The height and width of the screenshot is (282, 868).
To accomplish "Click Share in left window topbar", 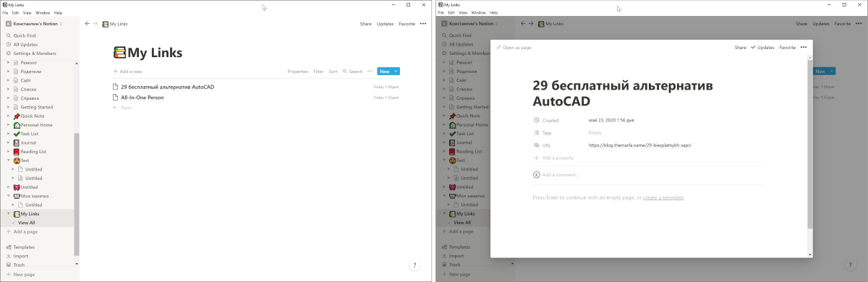I will click(366, 24).
